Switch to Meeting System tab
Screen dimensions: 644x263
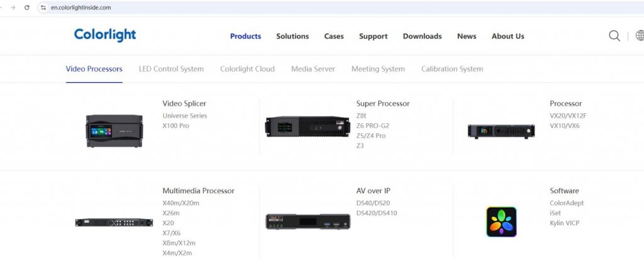click(x=378, y=69)
